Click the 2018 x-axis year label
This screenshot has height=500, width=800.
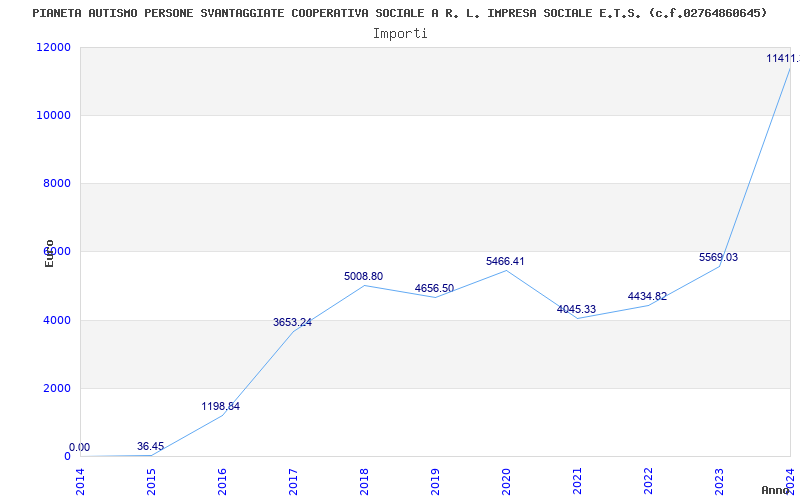coord(364,482)
